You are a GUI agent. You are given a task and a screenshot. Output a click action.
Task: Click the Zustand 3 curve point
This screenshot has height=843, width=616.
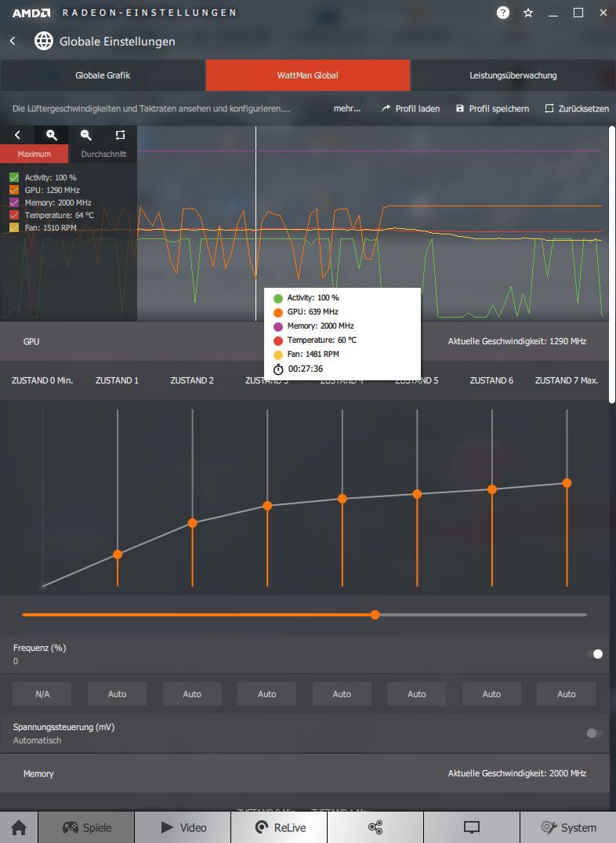coord(267,506)
